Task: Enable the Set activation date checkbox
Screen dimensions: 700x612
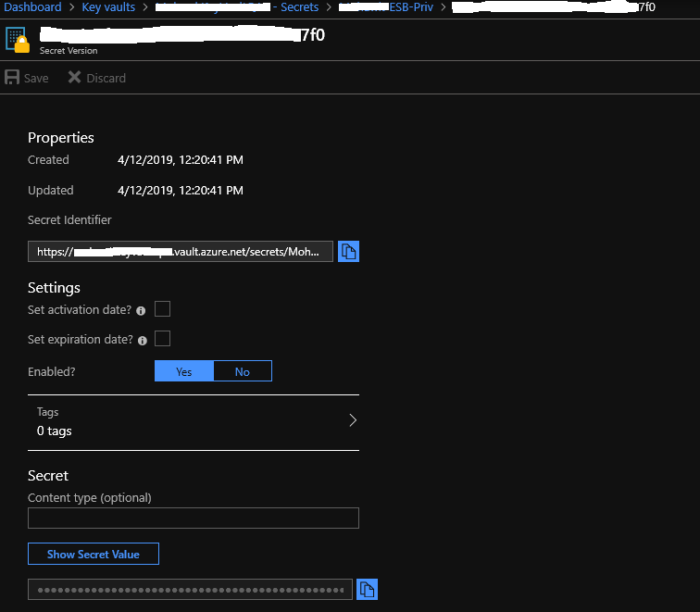Action: click(162, 309)
